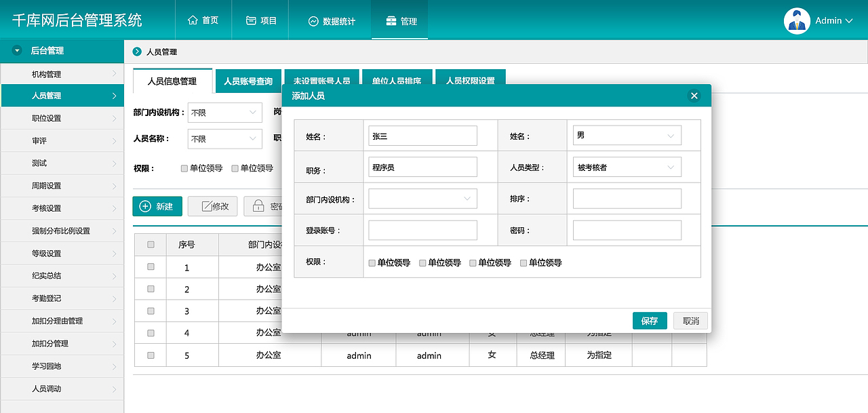The width and height of the screenshot is (868, 413).
Task: Toggle the select-all checkbox in table header
Action: (x=150, y=244)
